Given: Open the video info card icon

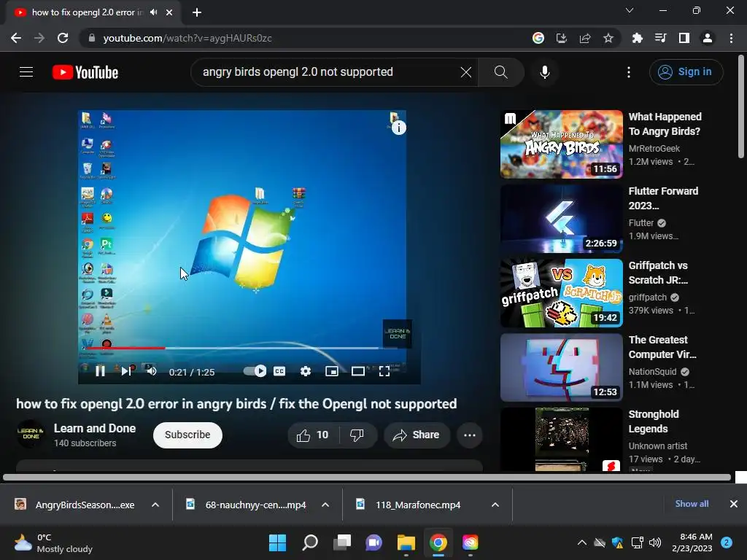Looking at the screenshot, I should click(x=399, y=128).
